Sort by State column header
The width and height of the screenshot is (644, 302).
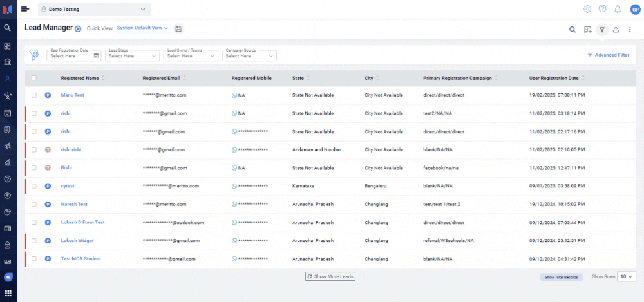(x=308, y=78)
